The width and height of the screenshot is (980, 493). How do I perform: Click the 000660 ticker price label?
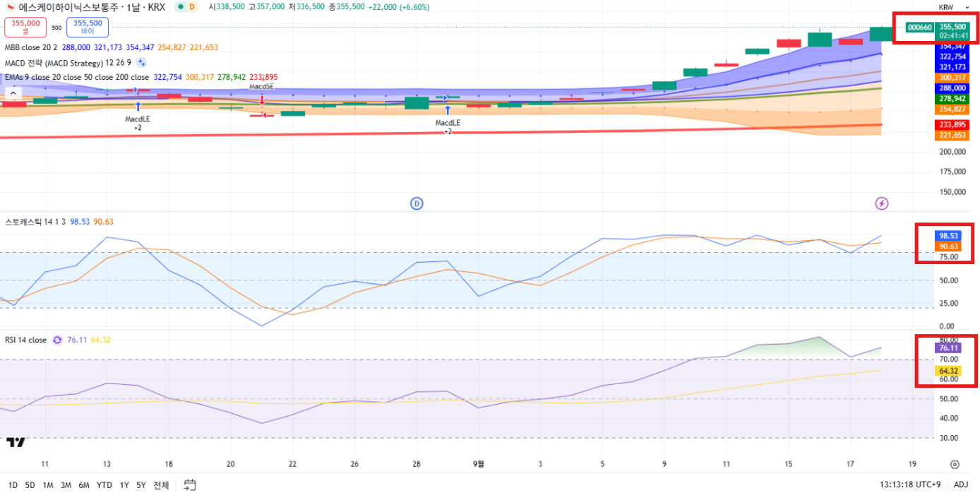point(919,28)
